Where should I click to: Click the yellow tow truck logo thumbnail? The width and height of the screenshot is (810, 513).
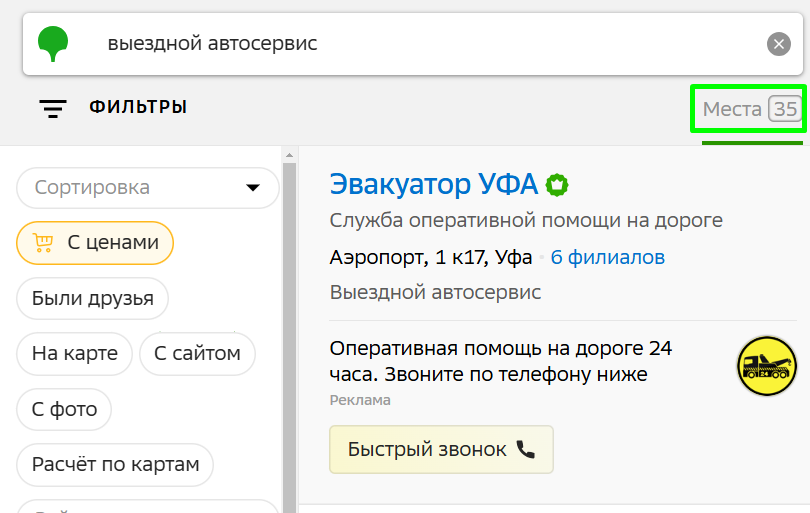tap(767, 366)
